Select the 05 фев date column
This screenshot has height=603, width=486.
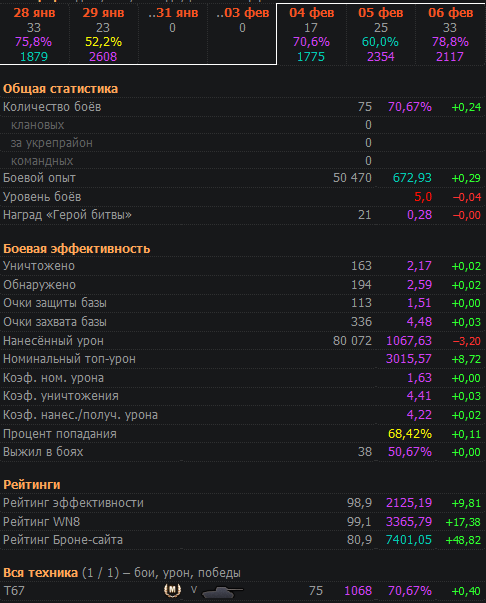pyautogui.click(x=381, y=34)
